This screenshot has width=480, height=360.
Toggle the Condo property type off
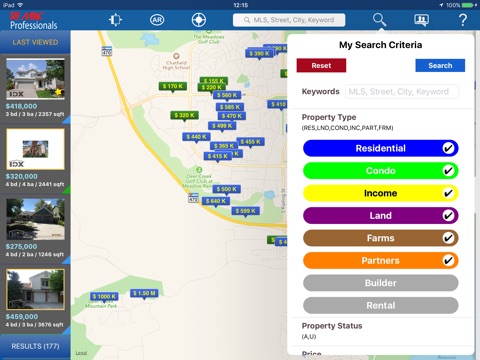[380, 171]
